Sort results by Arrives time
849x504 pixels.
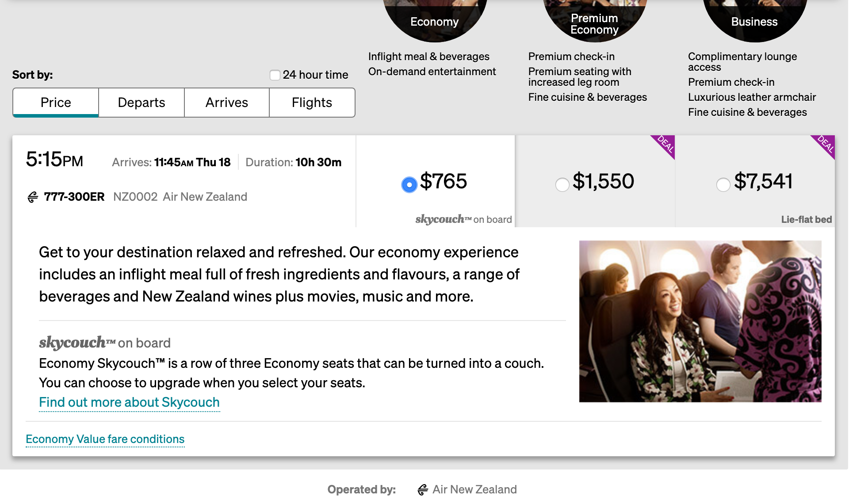227,103
